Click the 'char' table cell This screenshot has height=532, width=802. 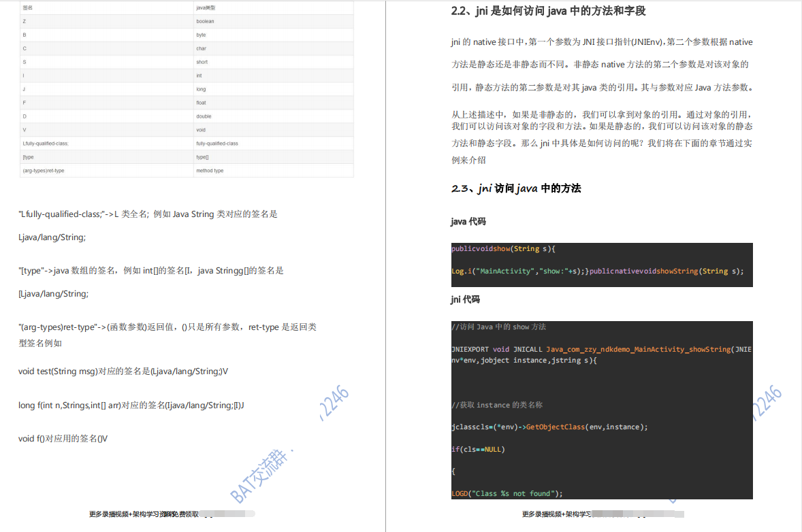pyautogui.click(x=273, y=48)
